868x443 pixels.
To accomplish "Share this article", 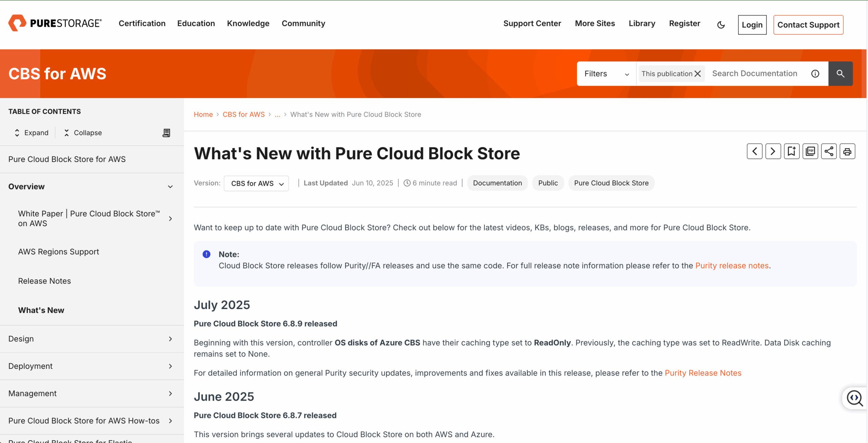I will click(829, 151).
